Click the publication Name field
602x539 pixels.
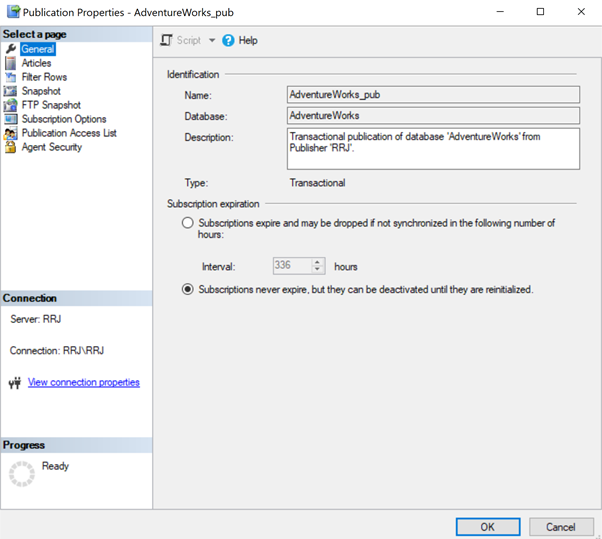pyautogui.click(x=433, y=94)
